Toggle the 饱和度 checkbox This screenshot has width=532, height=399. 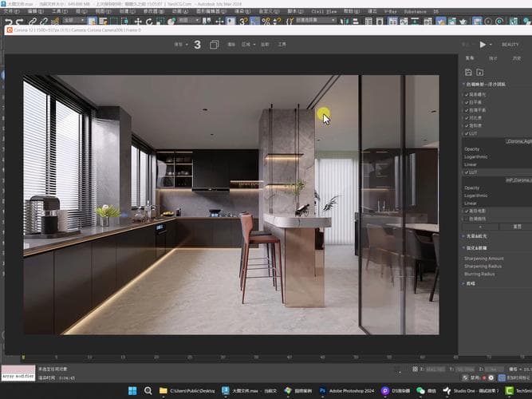point(467,125)
